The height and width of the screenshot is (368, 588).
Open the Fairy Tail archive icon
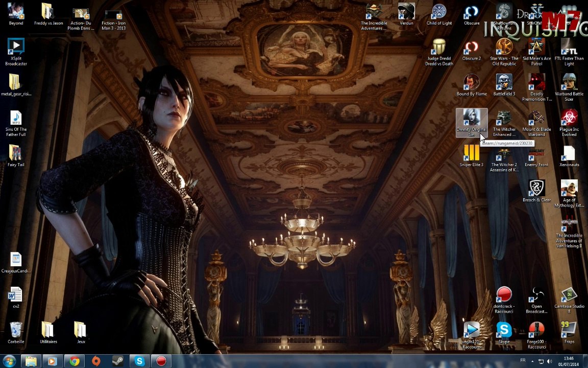tap(16, 155)
